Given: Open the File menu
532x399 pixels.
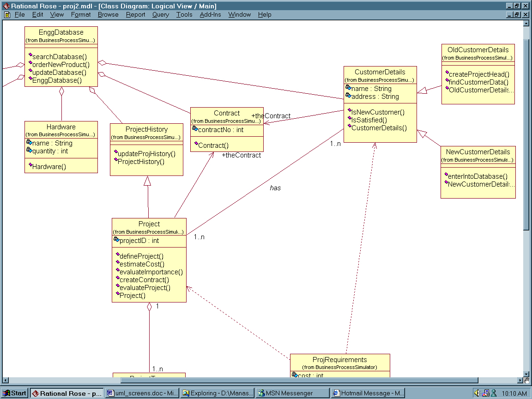Looking at the screenshot, I should (20, 15).
